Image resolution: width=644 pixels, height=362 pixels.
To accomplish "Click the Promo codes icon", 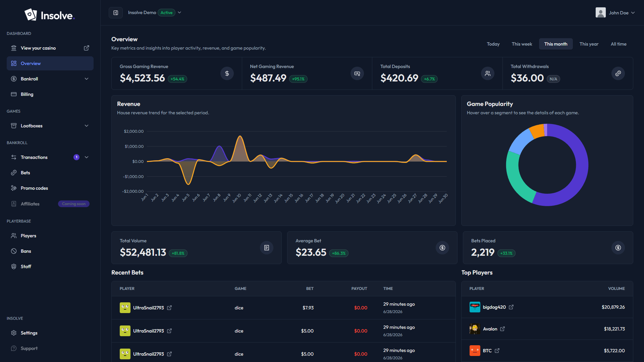I will pyautogui.click(x=14, y=188).
